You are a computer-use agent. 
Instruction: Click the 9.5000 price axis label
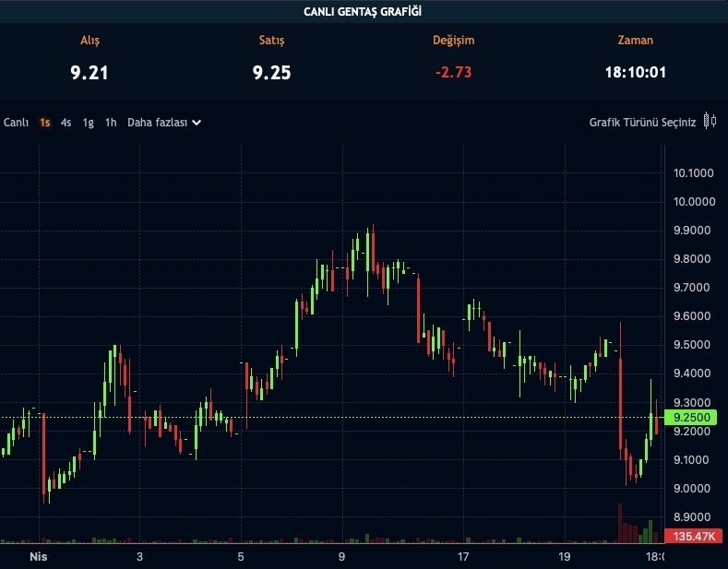[x=692, y=345]
